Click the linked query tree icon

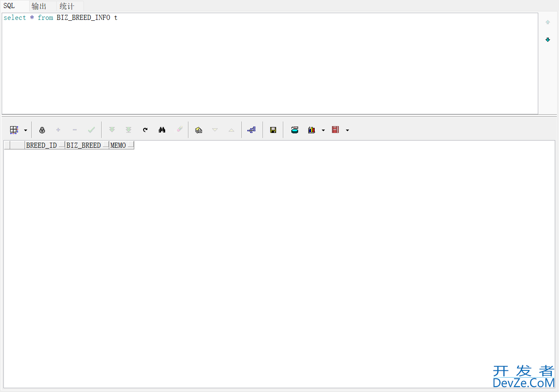(x=252, y=130)
